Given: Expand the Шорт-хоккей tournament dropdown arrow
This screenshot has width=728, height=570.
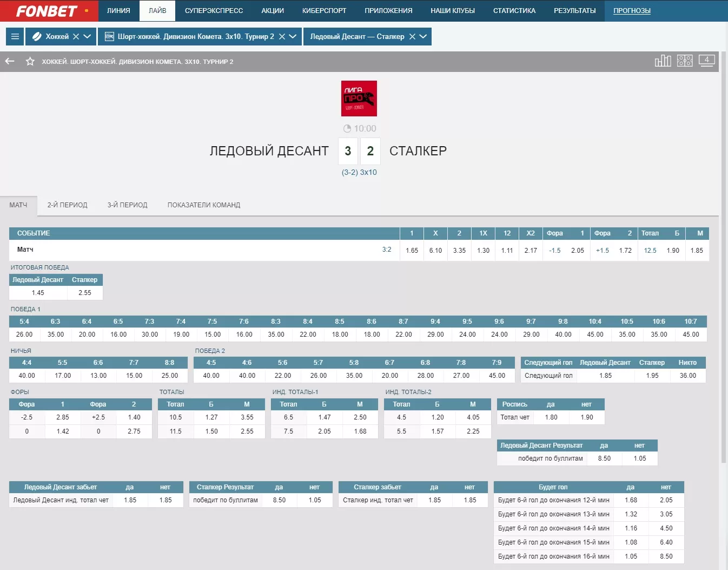Looking at the screenshot, I should click(x=293, y=37).
